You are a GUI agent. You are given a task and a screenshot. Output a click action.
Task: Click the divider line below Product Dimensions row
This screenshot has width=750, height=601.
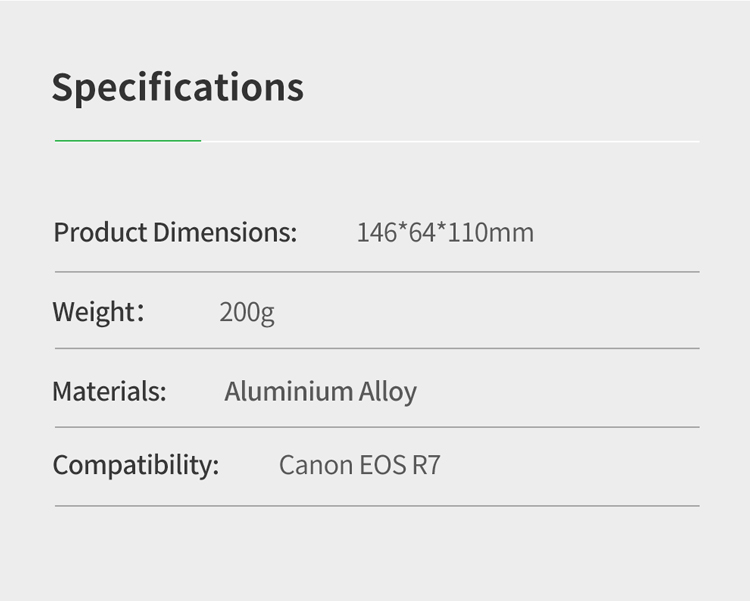click(x=377, y=272)
